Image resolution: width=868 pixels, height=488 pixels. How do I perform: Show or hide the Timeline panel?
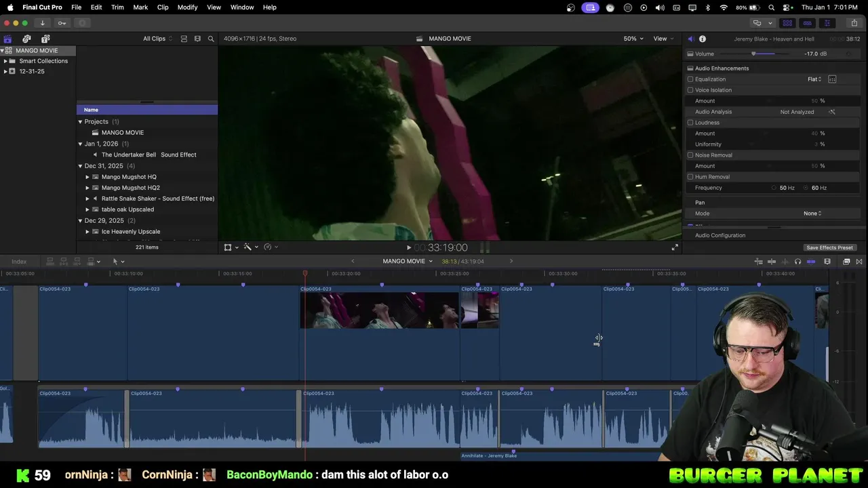pyautogui.click(x=807, y=23)
